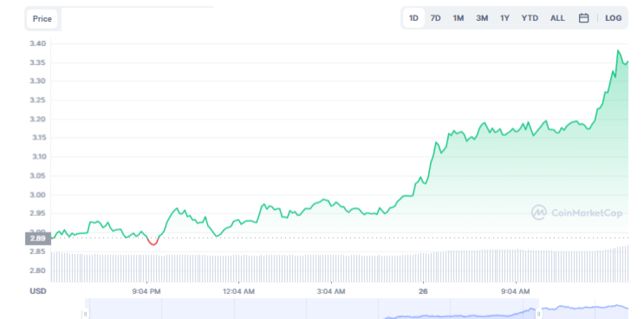This screenshot has width=644, height=319.
Task: Click the red dip on the price line
Action: coord(153,243)
